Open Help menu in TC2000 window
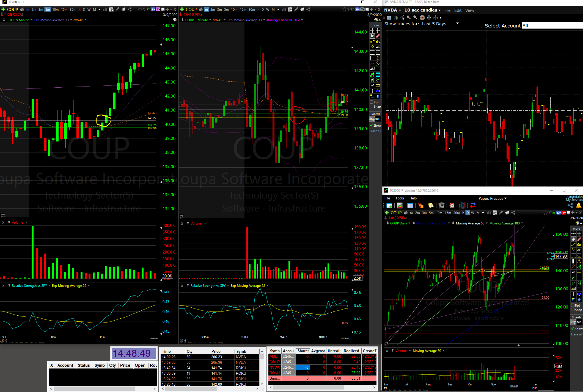This screenshot has width=583, height=392. pos(413,198)
